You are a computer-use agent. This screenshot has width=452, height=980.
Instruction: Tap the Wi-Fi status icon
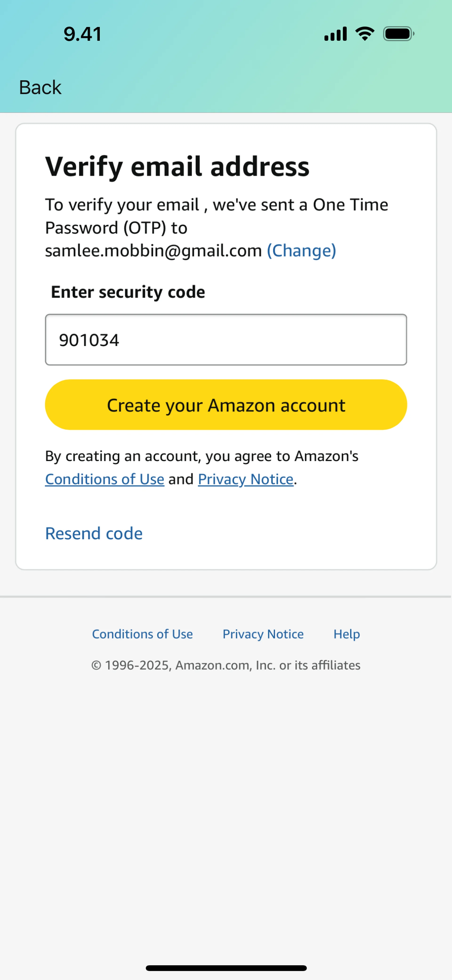(x=365, y=34)
